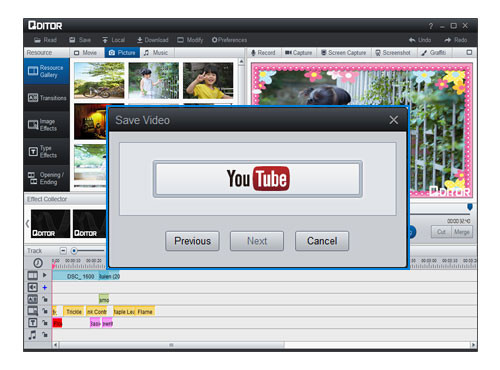The width and height of the screenshot is (500, 370).
Task: Expand the preview panel with square icon
Action: click(x=469, y=53)
